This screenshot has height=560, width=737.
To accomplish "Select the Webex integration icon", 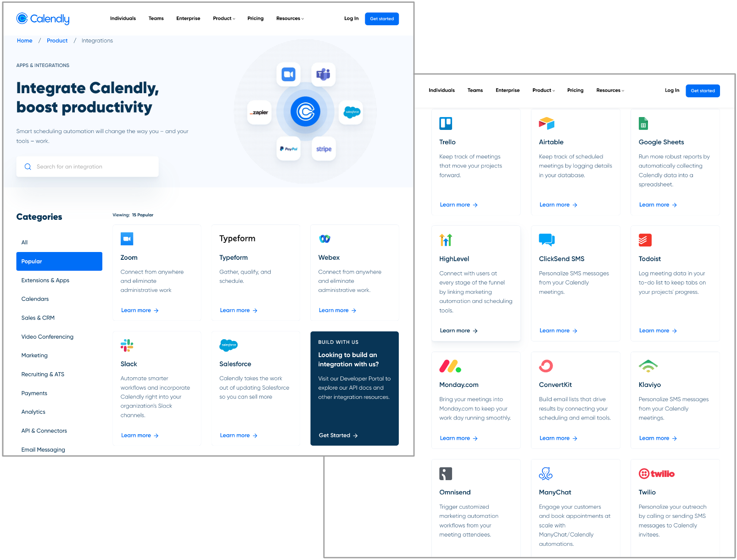I will tap(324, 239).
